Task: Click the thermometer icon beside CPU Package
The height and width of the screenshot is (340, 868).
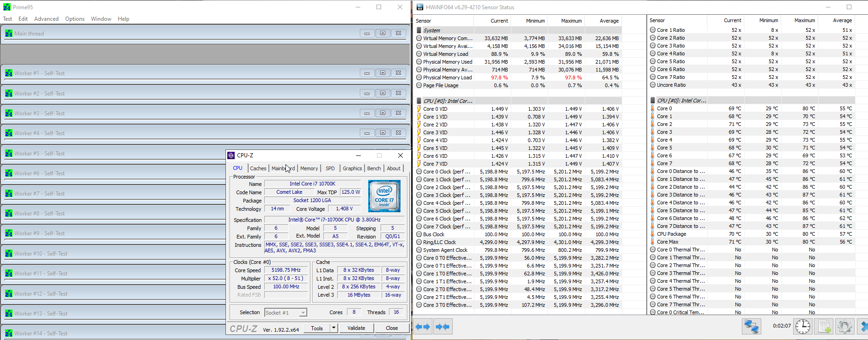Action: click(x=653, y=234)
